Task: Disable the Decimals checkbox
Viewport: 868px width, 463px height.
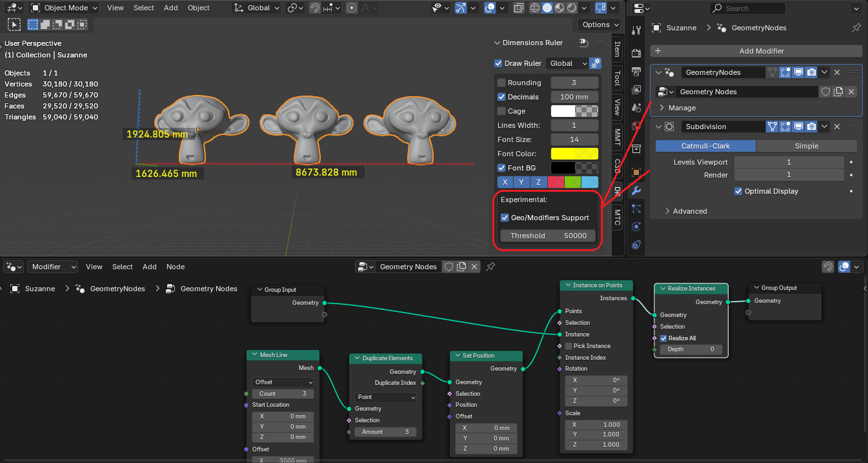Action: tap(501, 97)
